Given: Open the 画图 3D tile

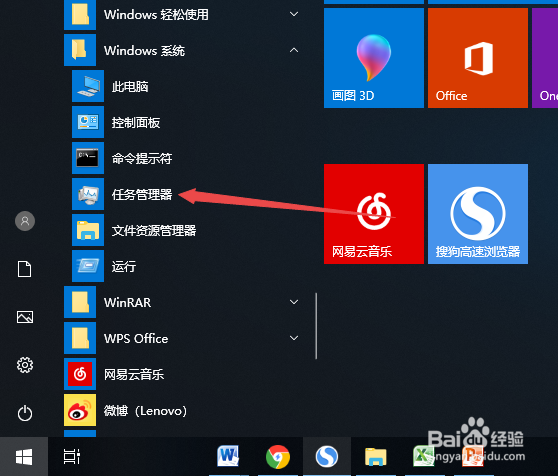Looking at the screenshot, I should coord(374,58).
